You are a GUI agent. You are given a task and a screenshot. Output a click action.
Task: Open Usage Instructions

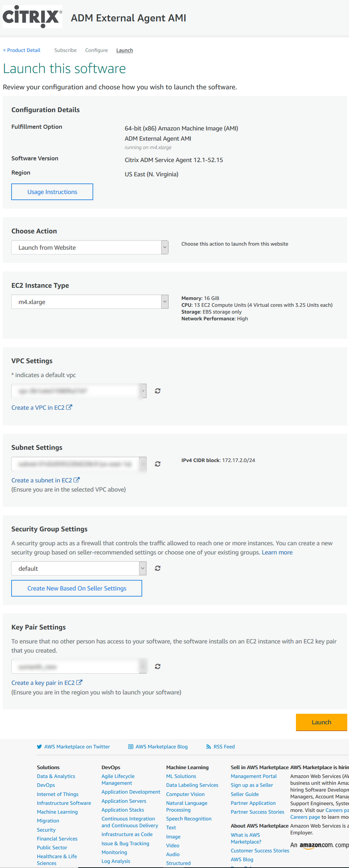(52, 192)
